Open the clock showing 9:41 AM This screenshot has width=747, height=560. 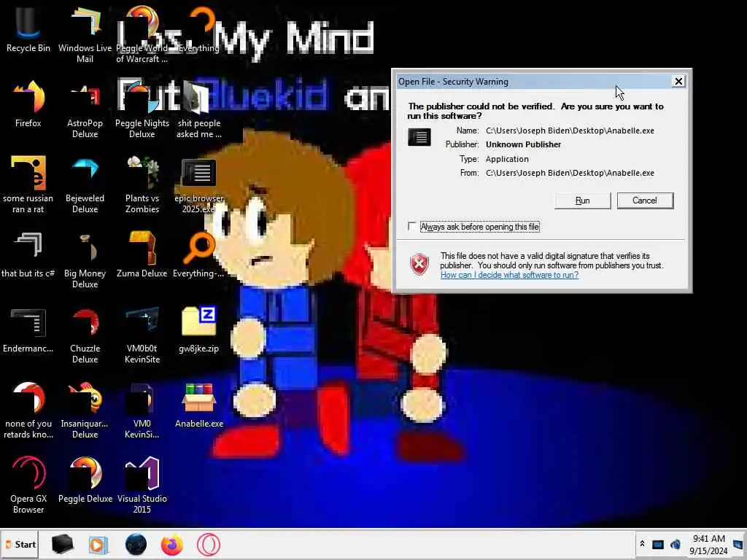point(708,545)
